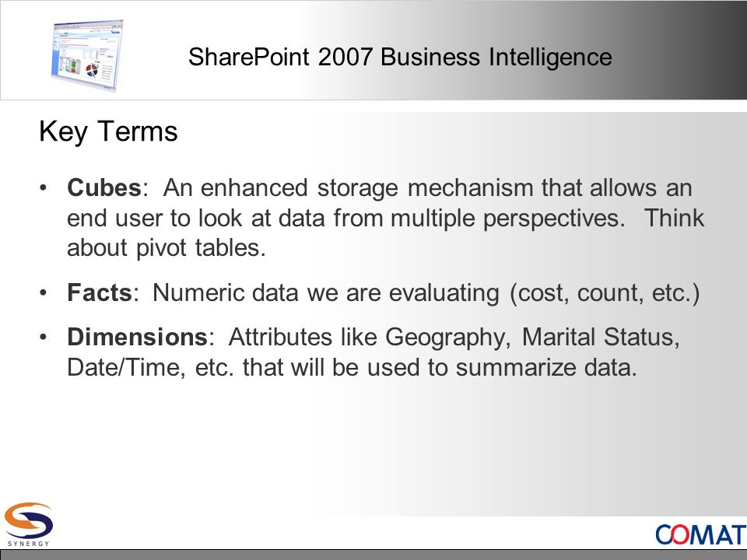This screenshot has height=560, width=747.
Task: Click the bullet before Cubes
Action: coord(44,187)
